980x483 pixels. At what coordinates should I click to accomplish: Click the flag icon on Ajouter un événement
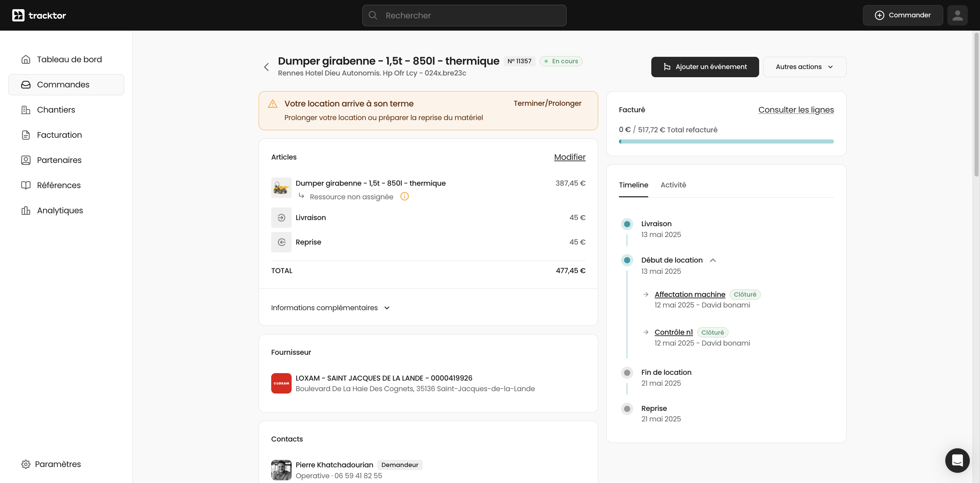coord(667,67)
